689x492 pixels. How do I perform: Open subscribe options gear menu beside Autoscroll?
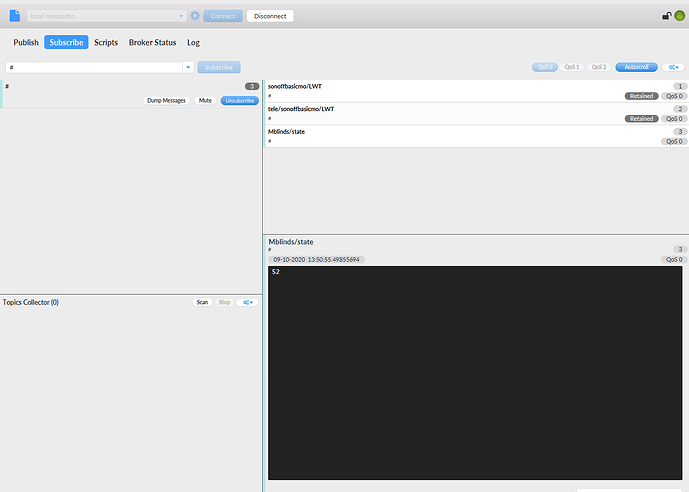pos(672,67)
